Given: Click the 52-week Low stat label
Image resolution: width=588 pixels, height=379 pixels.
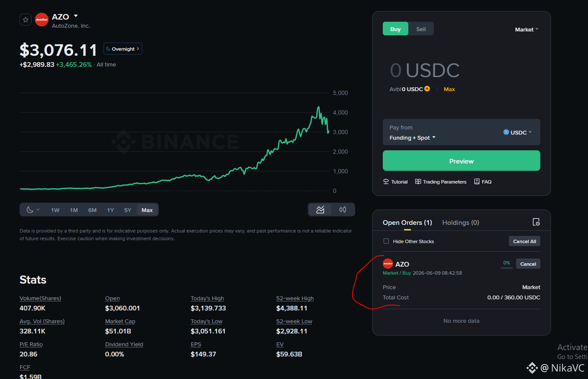Looking at the screenshot, I should 294,321.
